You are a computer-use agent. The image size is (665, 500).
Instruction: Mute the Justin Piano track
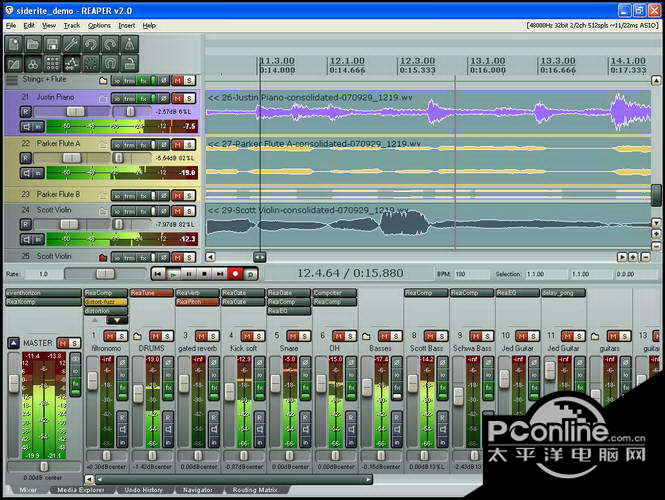point(177,98)
